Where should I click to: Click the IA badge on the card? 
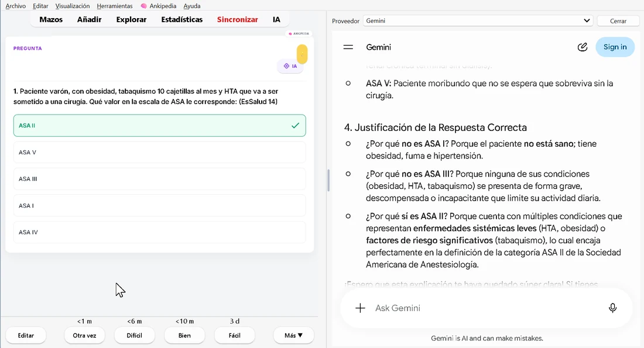pyautogui.click(x=290, y=66)
